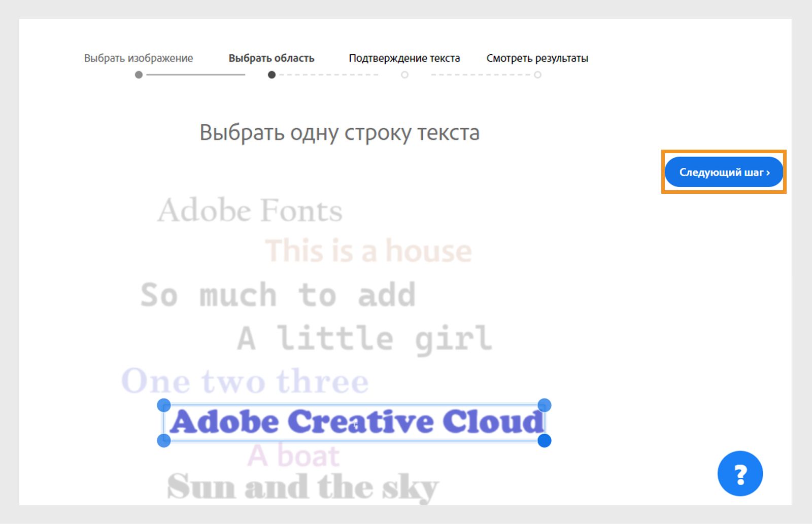The height and width of the screenshot is (524, 812).
Task: Click the Следующий шаг button
Action: [x=724, y=172]
